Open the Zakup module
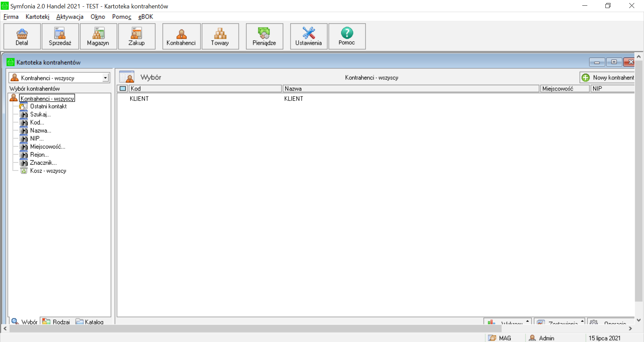This screenshot has width=644, height=342. click(x=137, y=36)
